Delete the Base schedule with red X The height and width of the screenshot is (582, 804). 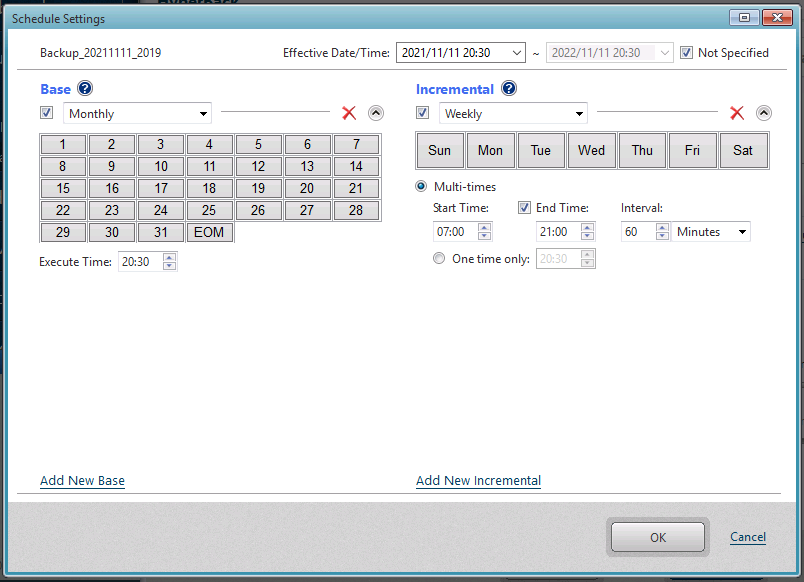point(349,113)
